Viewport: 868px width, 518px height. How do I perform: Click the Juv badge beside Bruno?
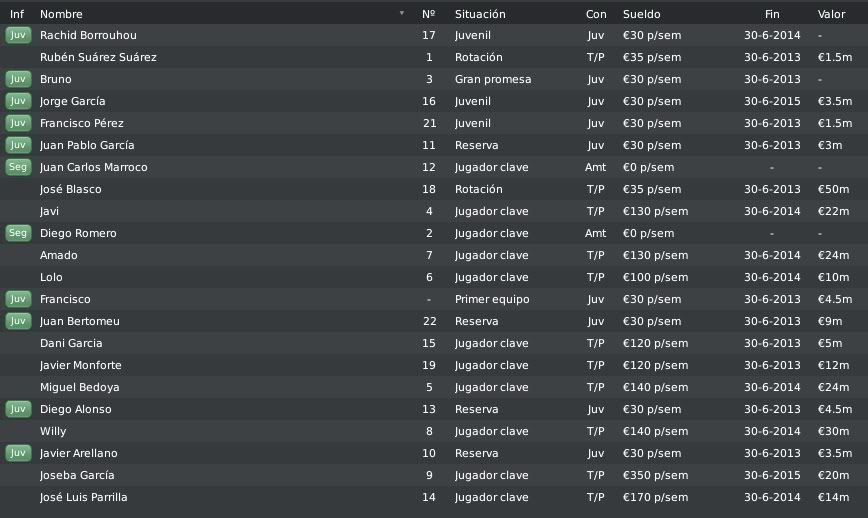18,79
